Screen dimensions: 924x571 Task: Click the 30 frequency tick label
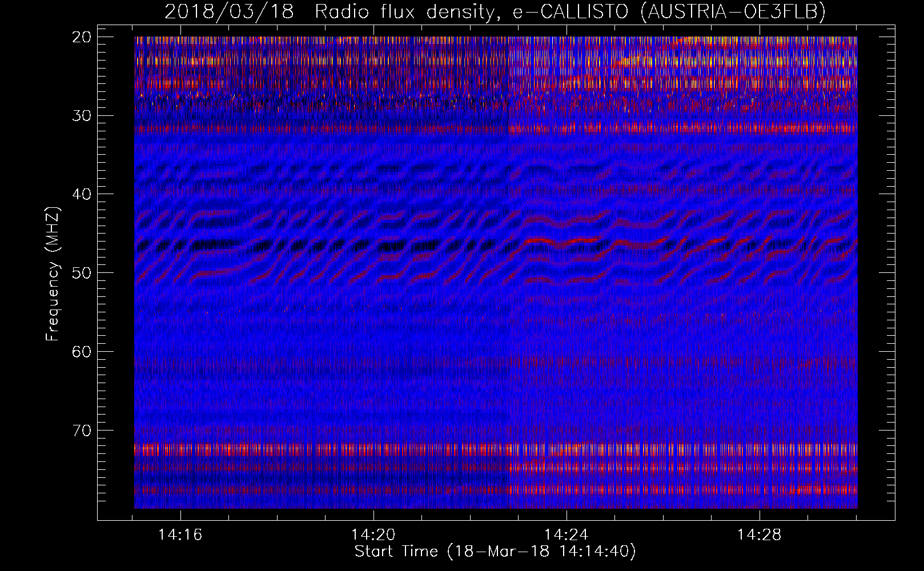click(x=82, y=115)
